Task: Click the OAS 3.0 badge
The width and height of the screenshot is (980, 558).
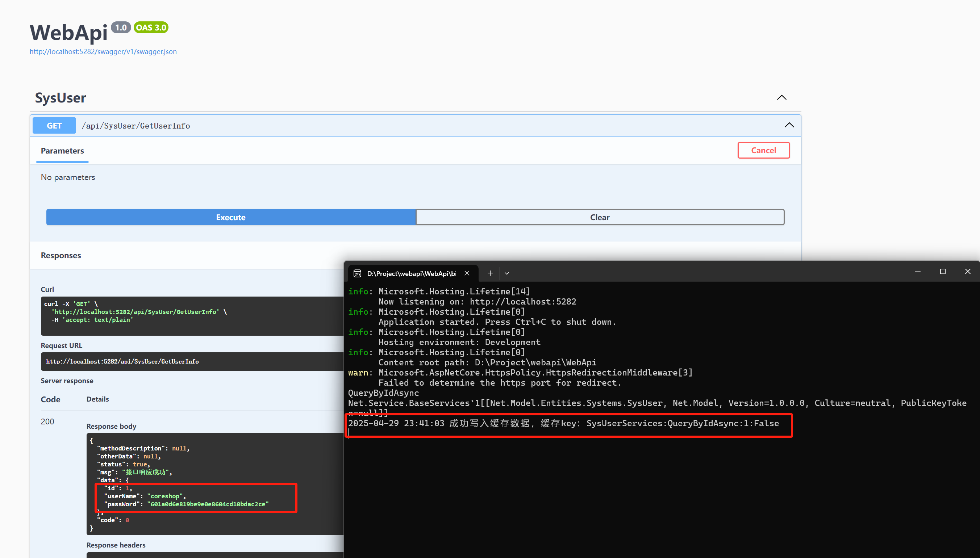Action: [151, 28]
